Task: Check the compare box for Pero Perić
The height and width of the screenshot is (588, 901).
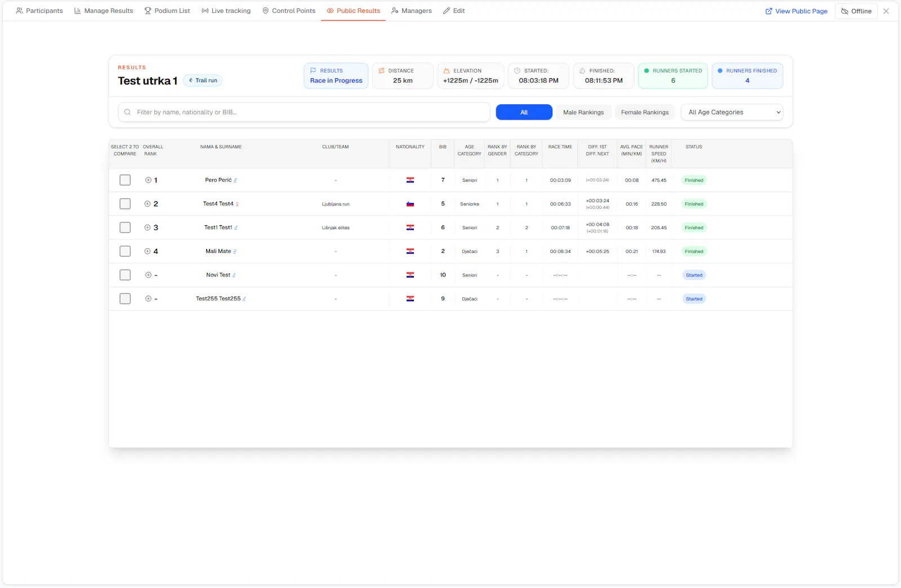Action: (x=125, y=180)
